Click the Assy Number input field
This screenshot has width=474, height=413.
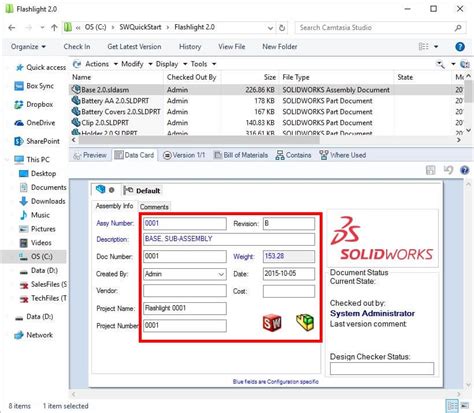[x=185, y=223]
